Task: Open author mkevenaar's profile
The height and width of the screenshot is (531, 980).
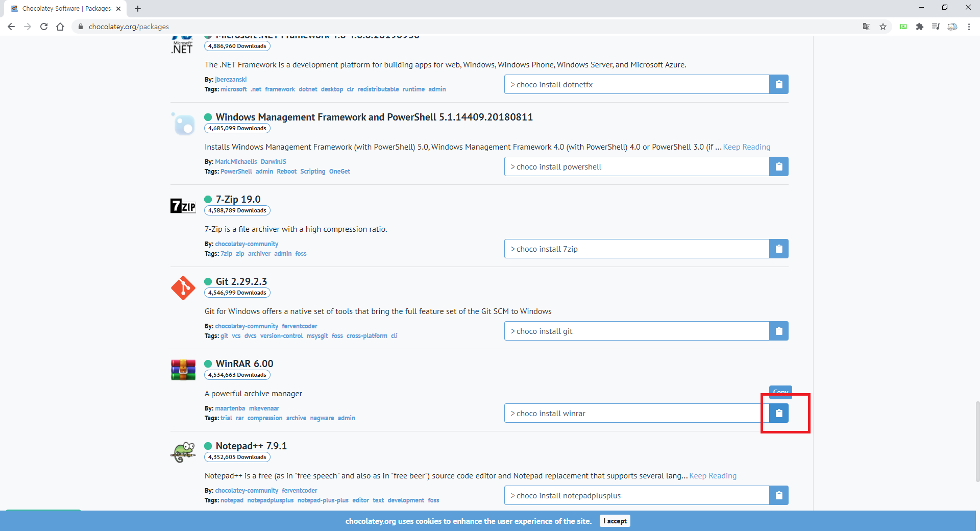Action: pyautogui.click(x=264, y=408)
